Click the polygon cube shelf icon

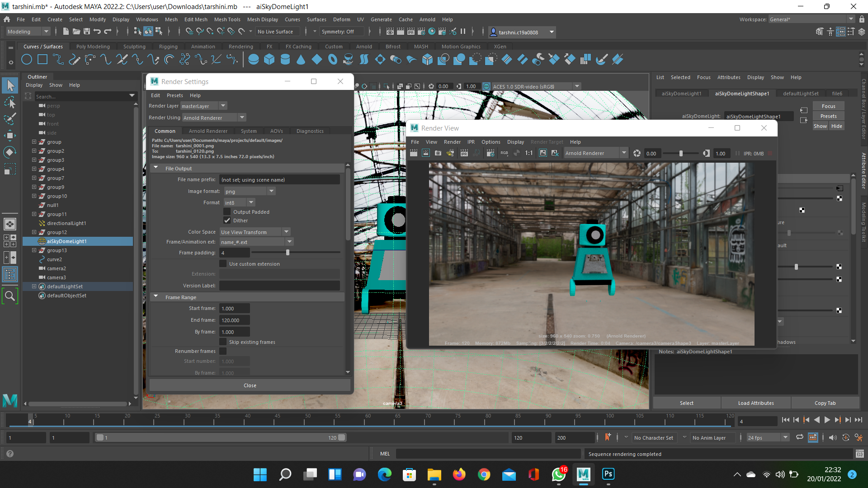269,59
